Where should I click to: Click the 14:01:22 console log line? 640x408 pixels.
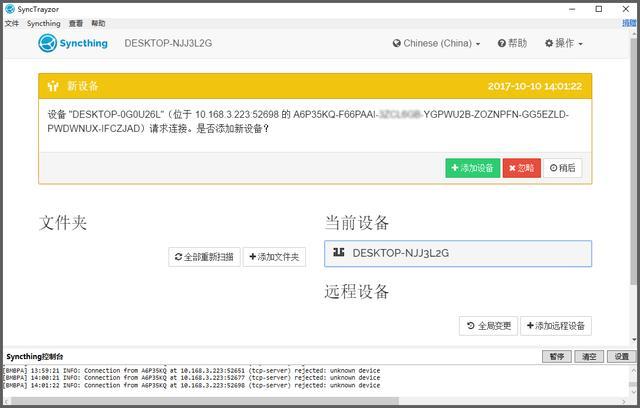192,386
